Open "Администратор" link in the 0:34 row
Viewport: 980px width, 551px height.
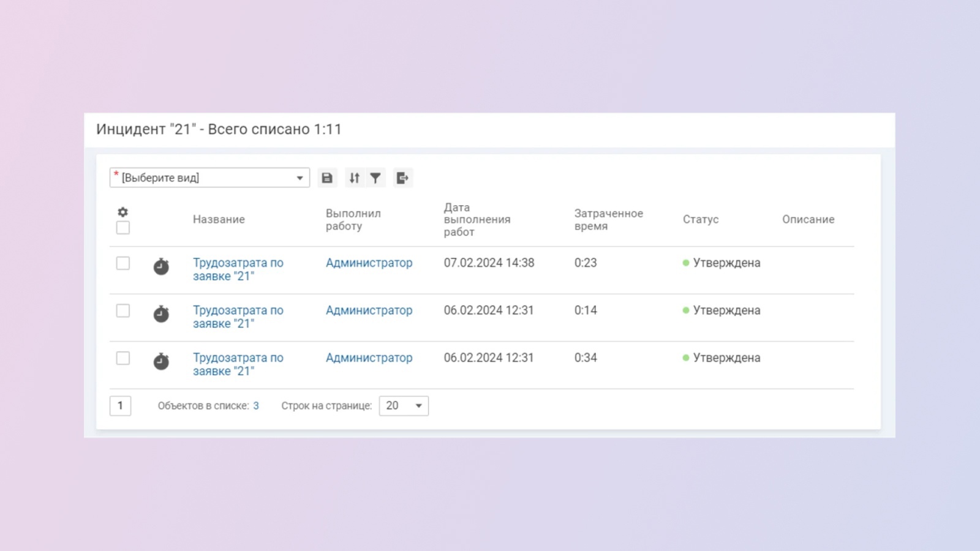[x=369, y=358]
